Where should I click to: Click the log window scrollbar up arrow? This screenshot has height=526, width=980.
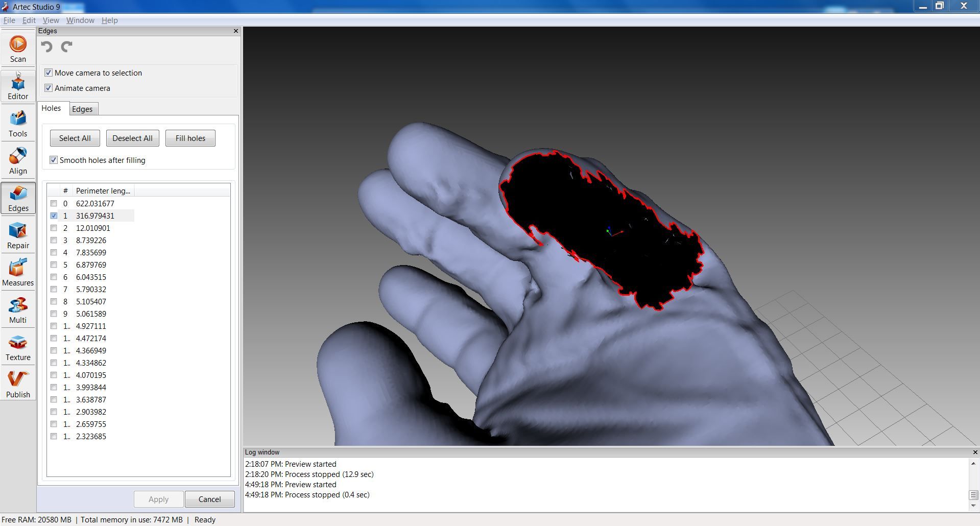click(x=973, y=464)
